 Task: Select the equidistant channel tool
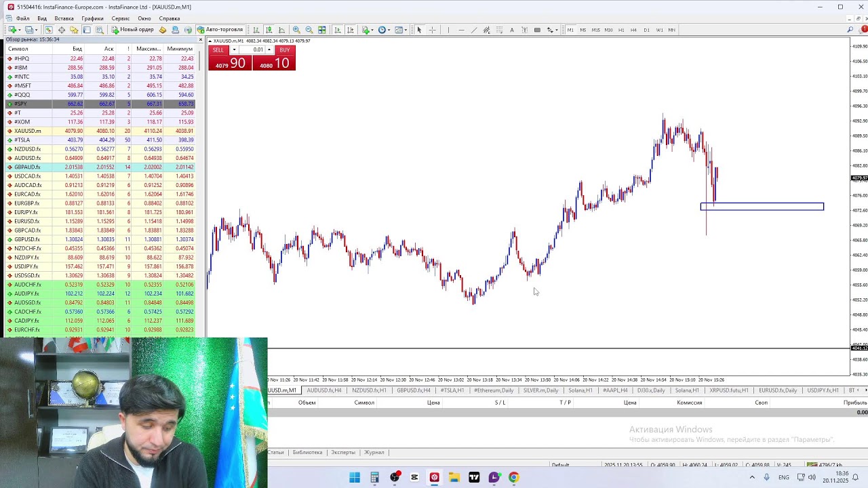click(486, 30)
